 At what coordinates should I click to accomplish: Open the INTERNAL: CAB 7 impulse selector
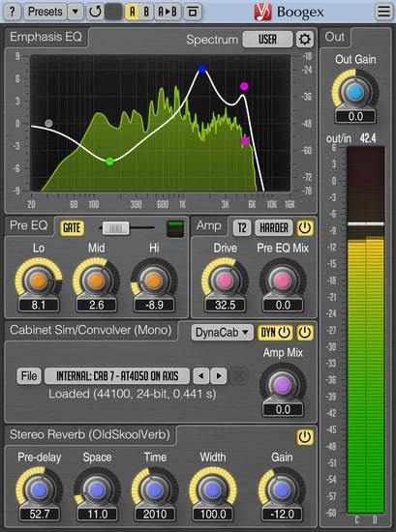(x=117, y=376)
